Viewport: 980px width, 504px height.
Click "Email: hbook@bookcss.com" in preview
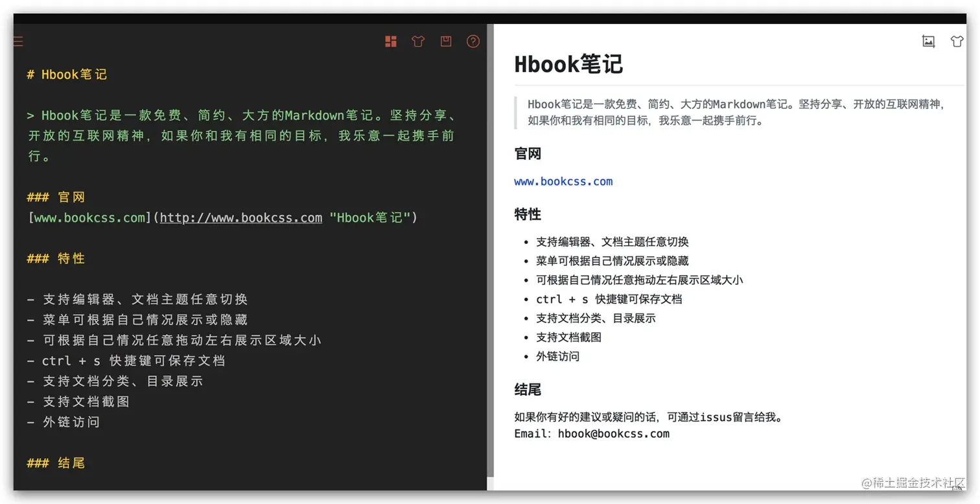click(x=592, y=434)
